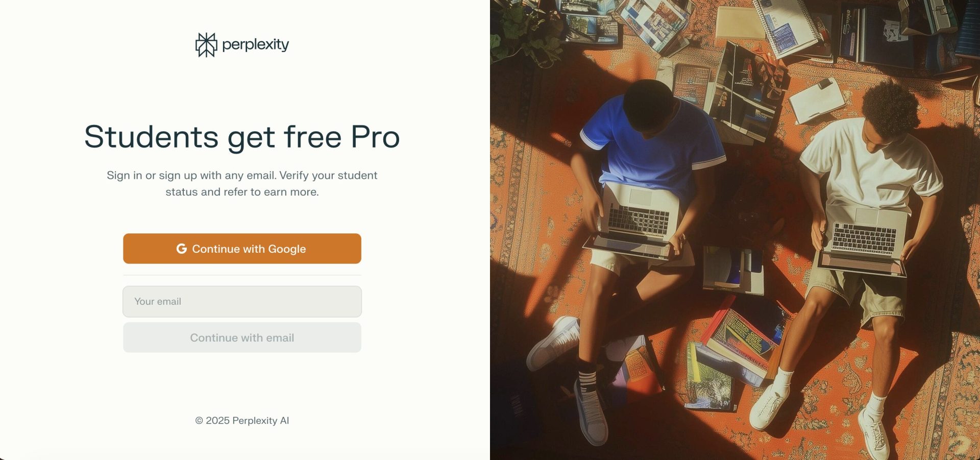Image resolution: width=980 pixels, height=460 pixels.
Task: Click the Continue with email button
Action: pyautogui.click(x=242, y=337)
